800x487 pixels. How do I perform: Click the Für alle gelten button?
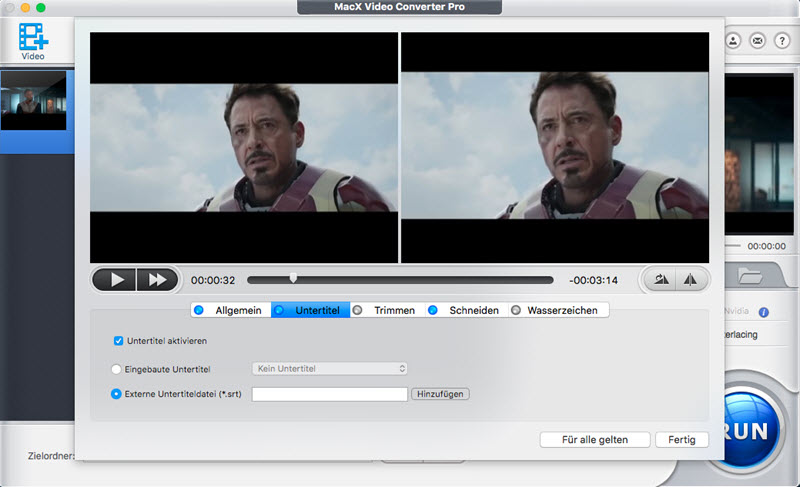click(595, 440)
